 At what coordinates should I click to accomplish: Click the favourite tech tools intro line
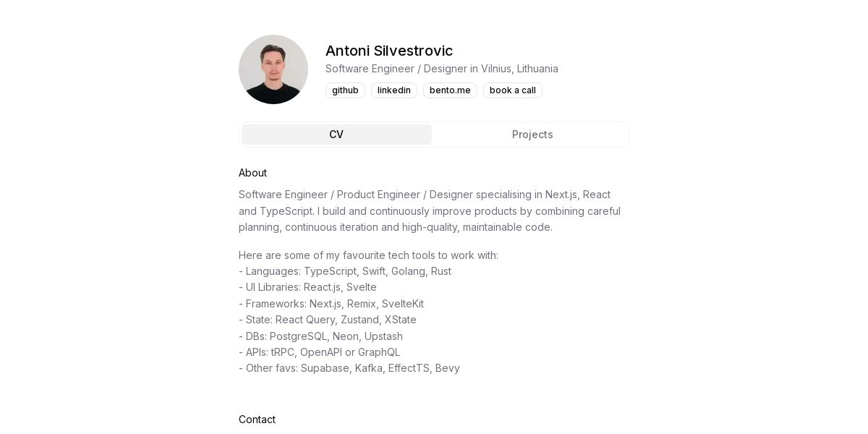point(368,255)
